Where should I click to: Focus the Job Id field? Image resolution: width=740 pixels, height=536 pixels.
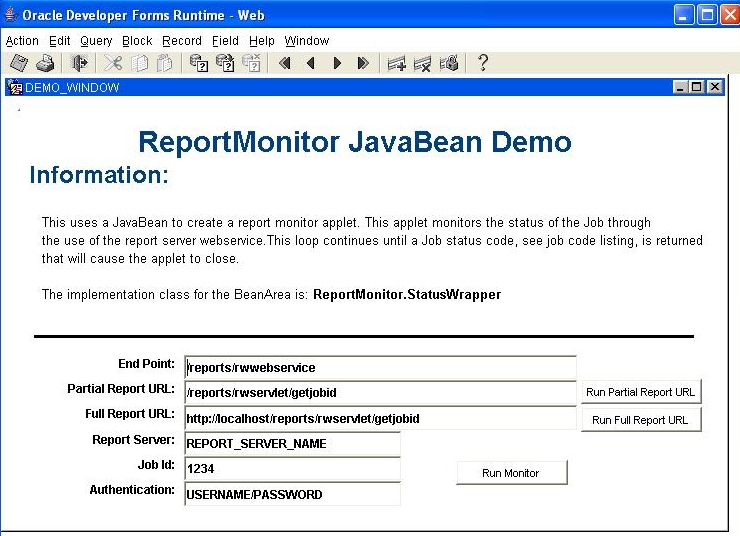(293, 469)
